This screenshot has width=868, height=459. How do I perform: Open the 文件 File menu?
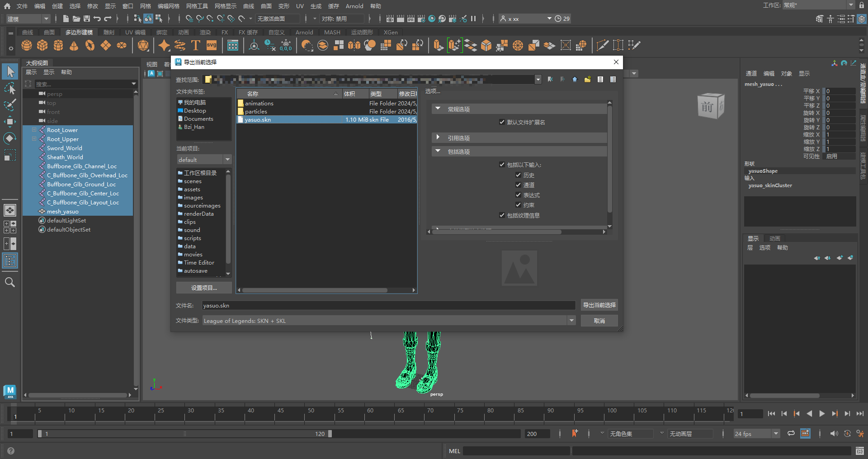pos(22,6)
